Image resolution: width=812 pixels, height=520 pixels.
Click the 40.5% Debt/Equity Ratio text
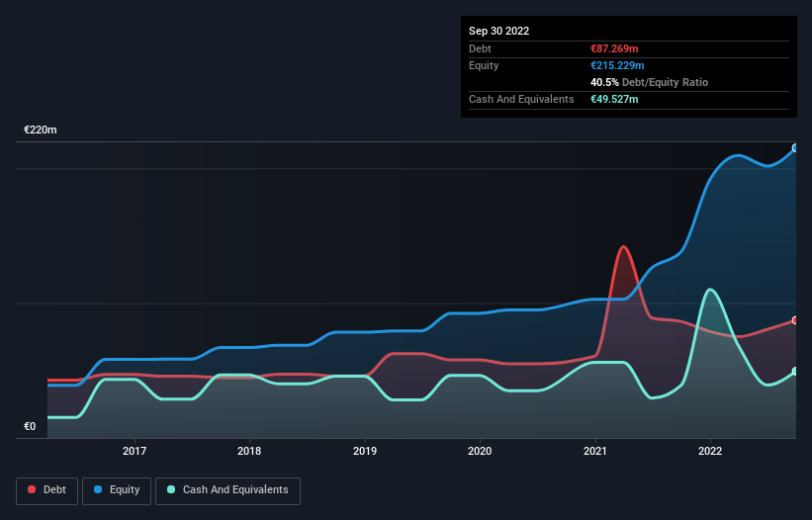[649, 82]
